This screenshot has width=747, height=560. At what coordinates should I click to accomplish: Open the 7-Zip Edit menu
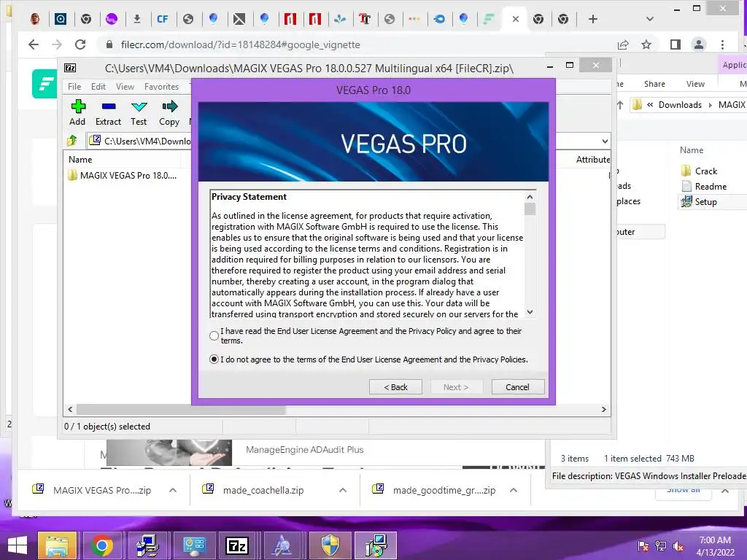pyautogui.click(x=98, y=87)
